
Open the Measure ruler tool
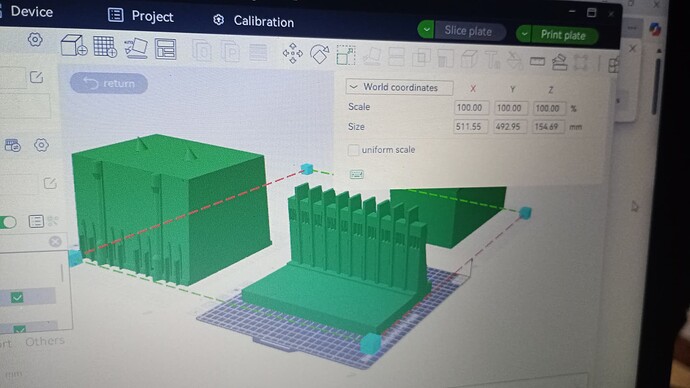(x=537, y=62)
